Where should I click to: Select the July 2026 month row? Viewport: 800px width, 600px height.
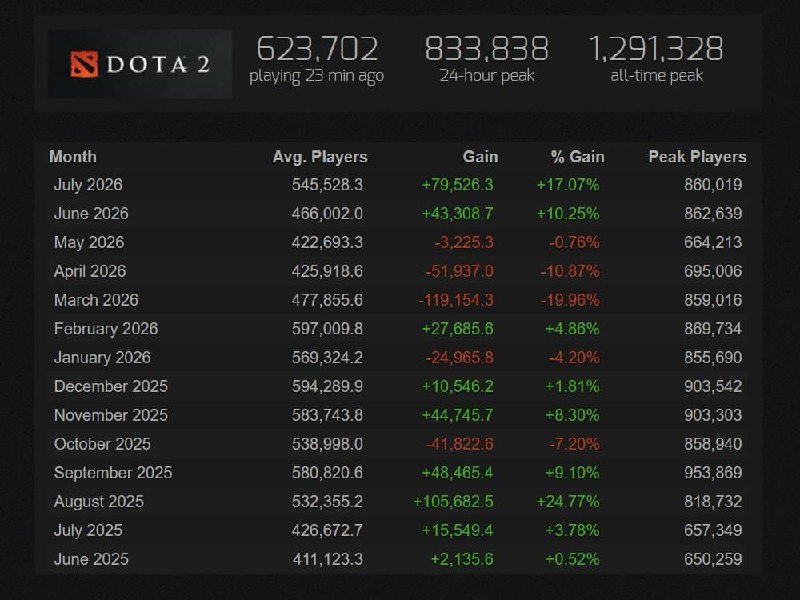(x=398, y=185)
